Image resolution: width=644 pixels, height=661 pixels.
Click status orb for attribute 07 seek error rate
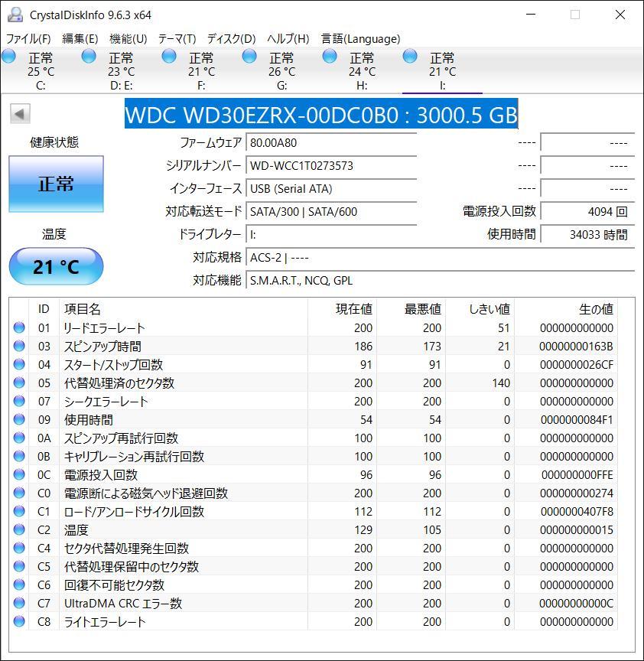click(x=19, y=401)
